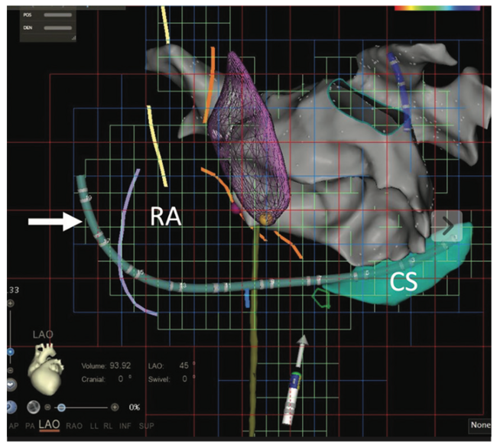This screenshot has height=448, width=497.
Task: Click the rainbow color scale bar
Action: click(437, 7)
